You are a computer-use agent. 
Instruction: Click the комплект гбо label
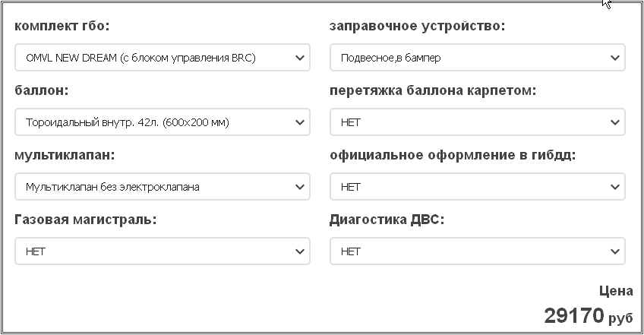62,26
